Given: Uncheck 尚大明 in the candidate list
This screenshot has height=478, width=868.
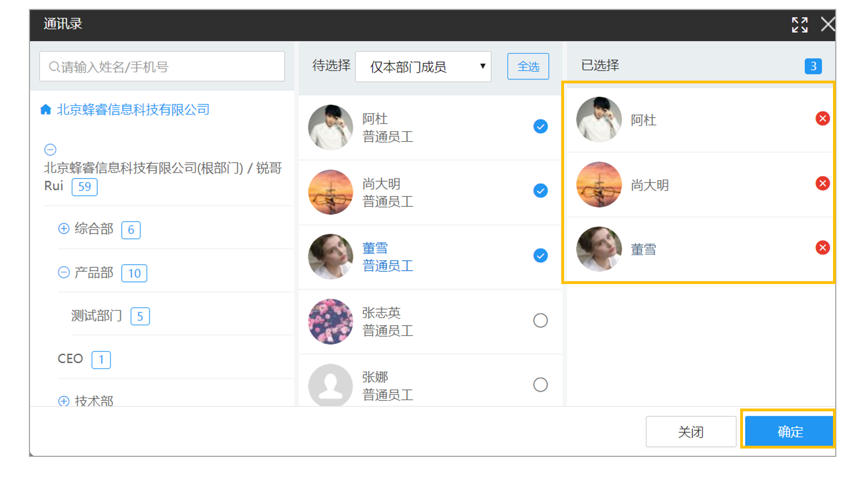Looking at the screenshot, I should (540, 191).
